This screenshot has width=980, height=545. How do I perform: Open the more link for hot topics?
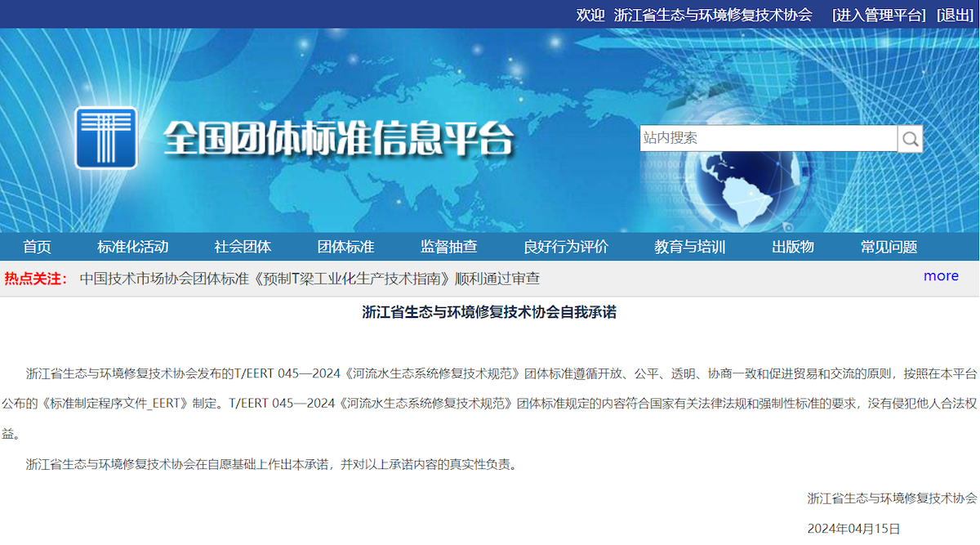click(x=941, y=276)
